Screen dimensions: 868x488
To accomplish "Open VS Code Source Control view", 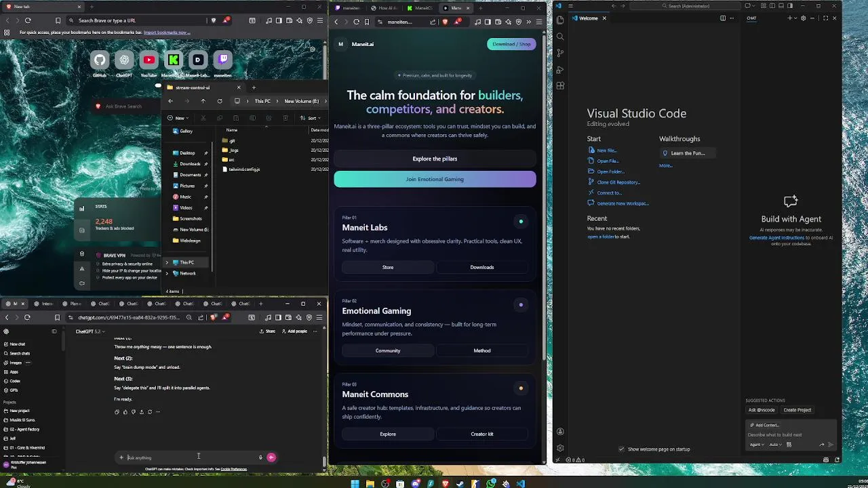I will pos(560,53).
